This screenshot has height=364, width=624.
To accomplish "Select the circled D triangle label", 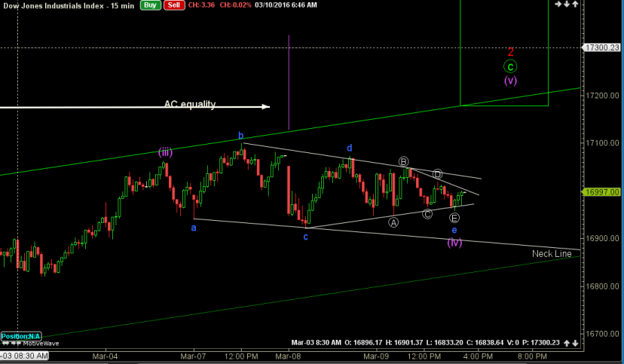I will tap(437, 174).
